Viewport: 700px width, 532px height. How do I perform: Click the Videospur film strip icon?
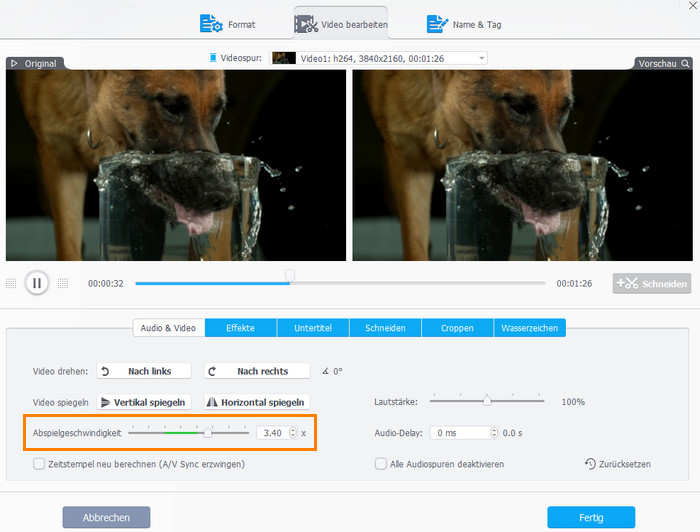pyautogui.click(x=213, y=58)
